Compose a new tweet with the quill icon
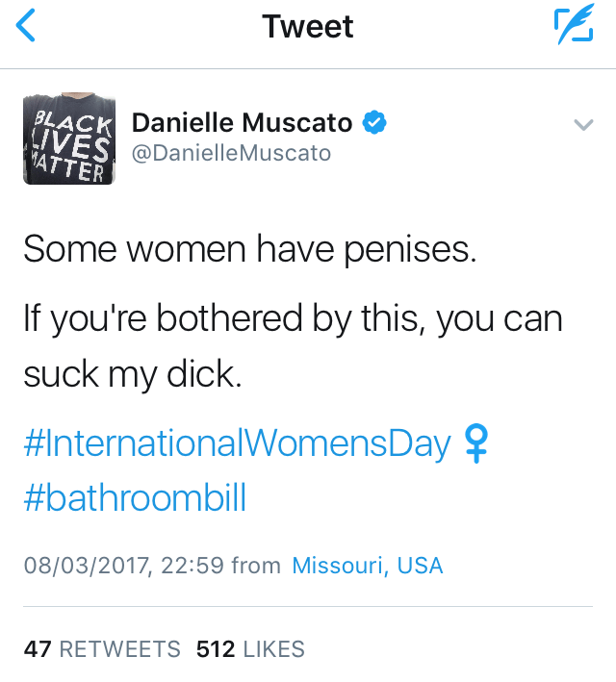Screen dimensions: 616x682 [x=574, y=27]
